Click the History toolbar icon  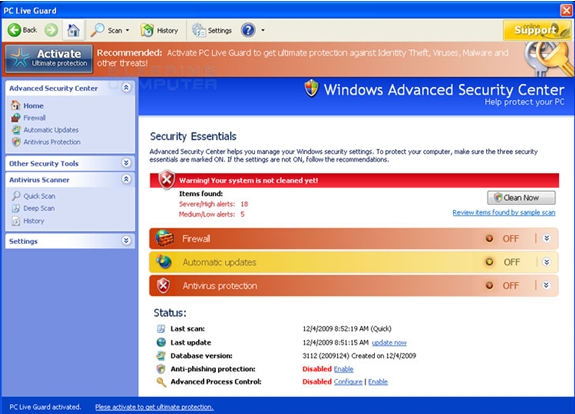click(x=147, y=30)
